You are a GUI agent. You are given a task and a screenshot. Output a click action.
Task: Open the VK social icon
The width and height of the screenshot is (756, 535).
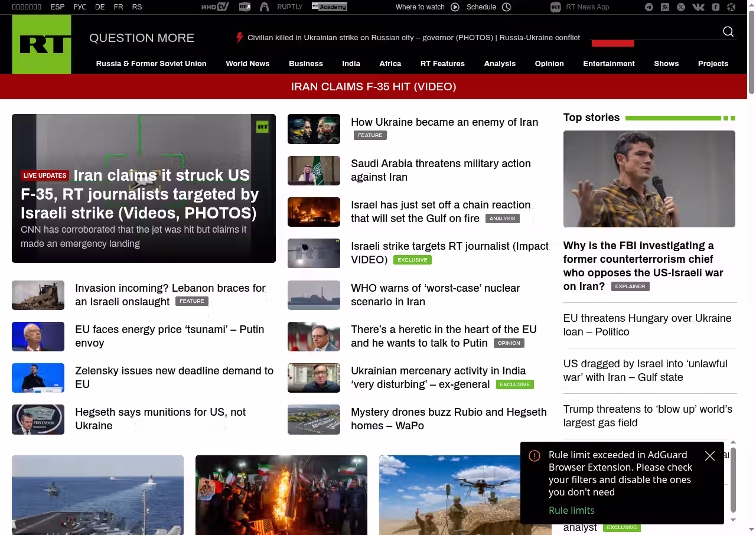click(x=698, y=7)
